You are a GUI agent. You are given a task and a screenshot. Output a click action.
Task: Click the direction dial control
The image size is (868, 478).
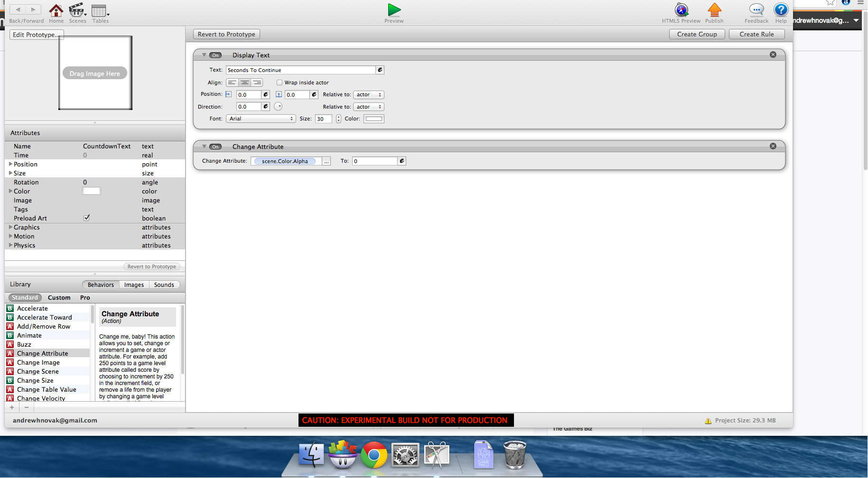tap(278, 106)
